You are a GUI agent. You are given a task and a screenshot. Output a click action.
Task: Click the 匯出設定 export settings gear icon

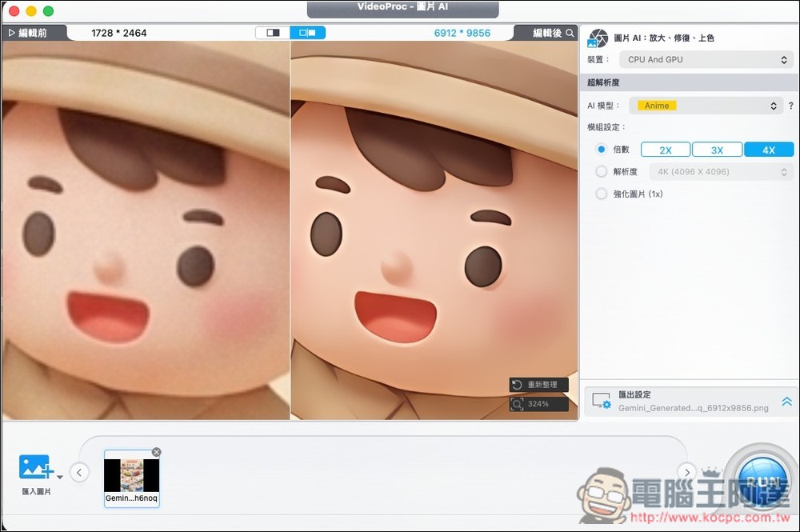pyautogui.click(x=602, y=400)
